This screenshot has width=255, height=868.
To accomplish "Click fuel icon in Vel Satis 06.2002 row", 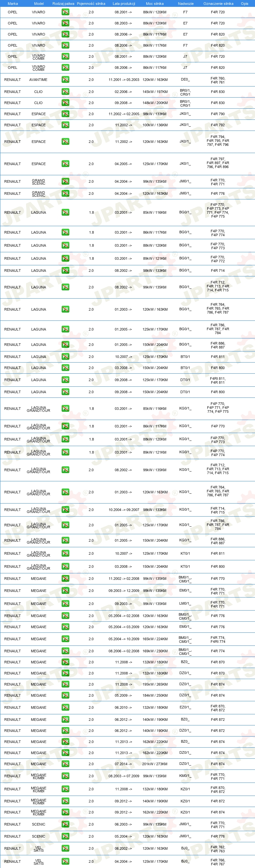I will (x=65, y=848).
